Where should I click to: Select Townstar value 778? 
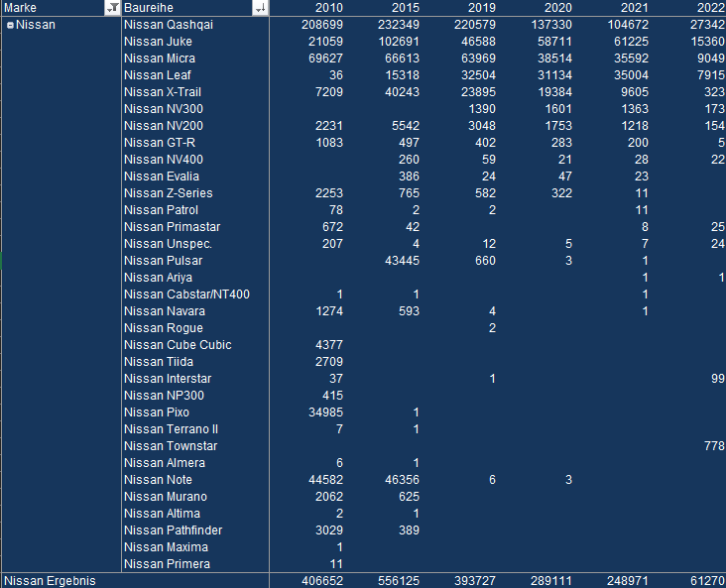[714, 446]
